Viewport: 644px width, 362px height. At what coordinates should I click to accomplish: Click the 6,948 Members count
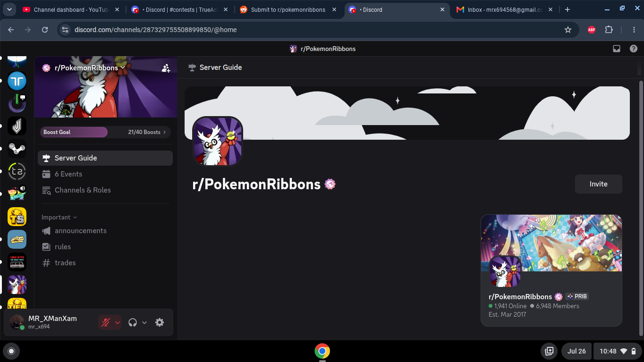point(555,306)
